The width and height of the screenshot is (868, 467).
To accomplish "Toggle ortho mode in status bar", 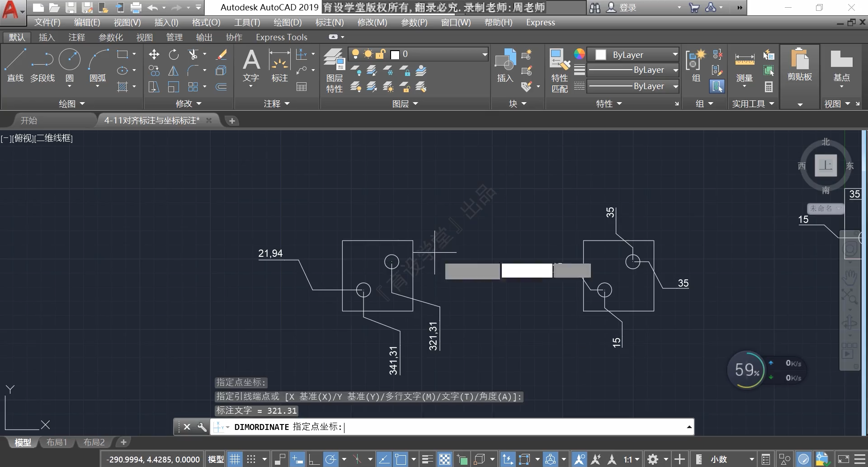I will pyautogui.click(x=314, y=459).
